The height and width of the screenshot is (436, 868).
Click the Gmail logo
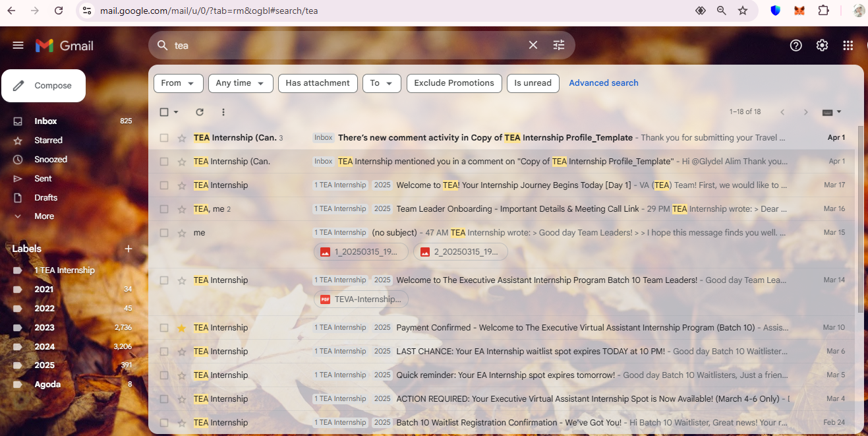point(64,46)
